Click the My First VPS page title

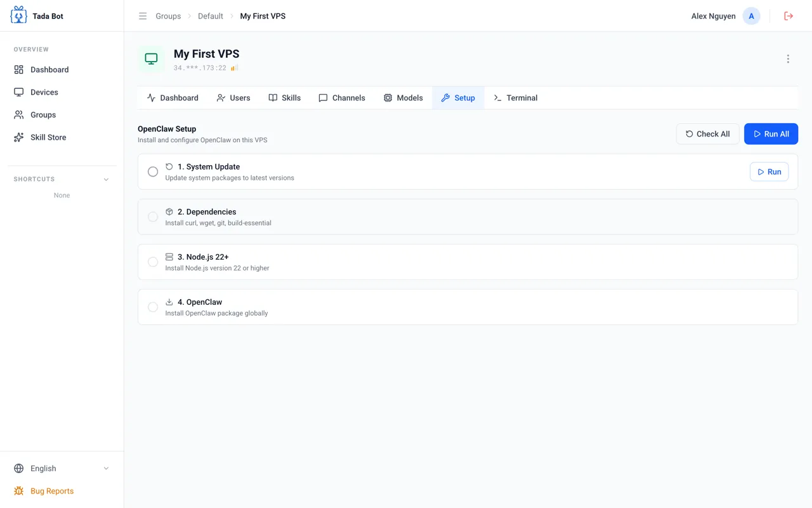click(207, 54)
